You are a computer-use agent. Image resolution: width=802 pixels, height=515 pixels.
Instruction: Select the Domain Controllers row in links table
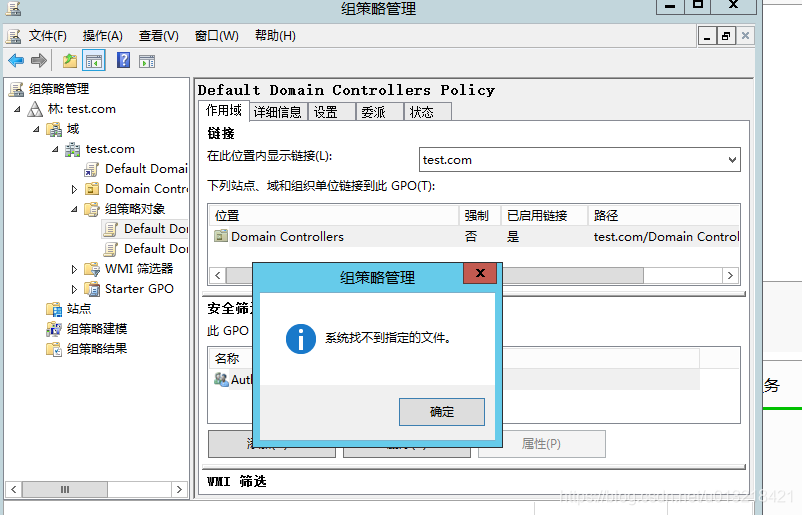coord(474,236)
